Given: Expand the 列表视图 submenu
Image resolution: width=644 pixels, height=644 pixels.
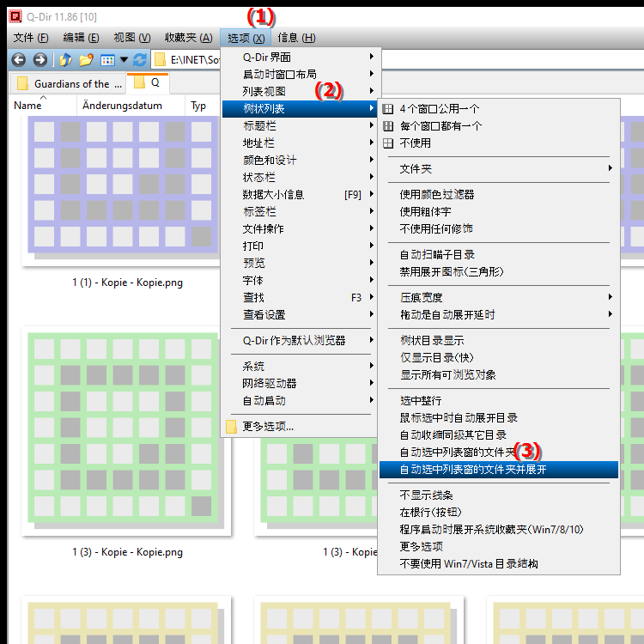Looking at the screenshot, I should pos(300,92).
